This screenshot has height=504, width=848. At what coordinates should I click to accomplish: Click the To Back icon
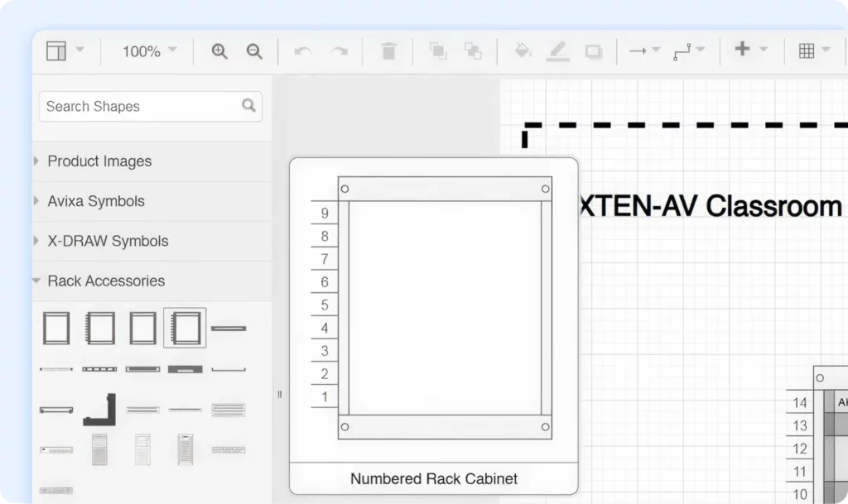(x=473, y=50)
